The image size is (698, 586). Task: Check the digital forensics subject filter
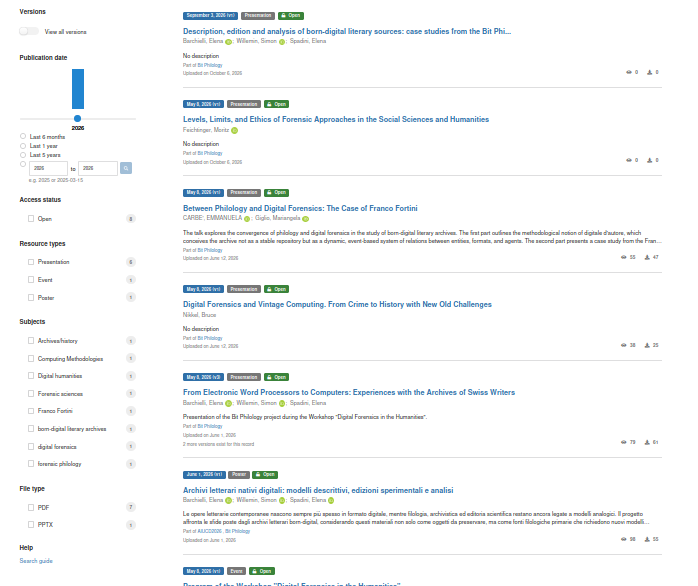pos(31,447)
